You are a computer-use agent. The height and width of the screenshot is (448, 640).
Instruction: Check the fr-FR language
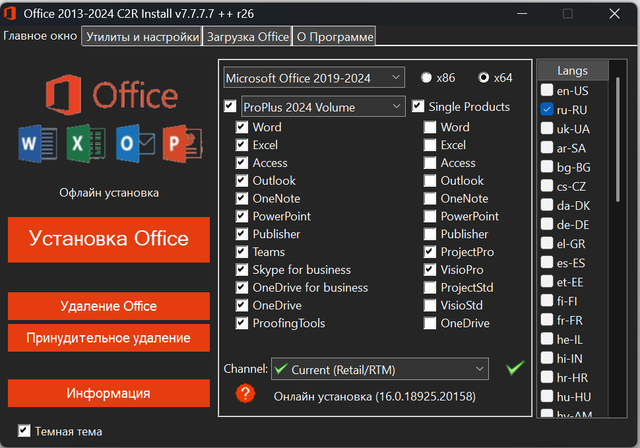pyautogui.click(x=547, y=320)
